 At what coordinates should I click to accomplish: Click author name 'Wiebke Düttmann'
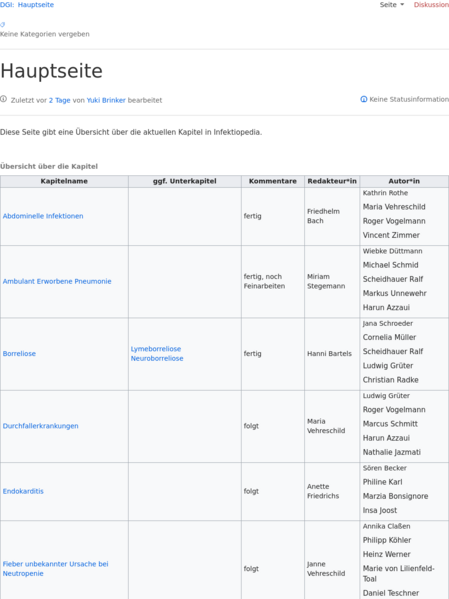392,251
